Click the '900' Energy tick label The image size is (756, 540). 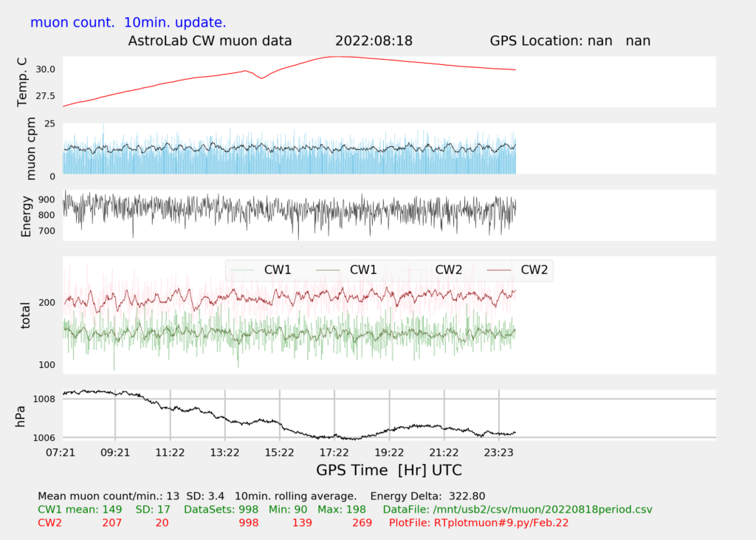[x=47, y=199]
